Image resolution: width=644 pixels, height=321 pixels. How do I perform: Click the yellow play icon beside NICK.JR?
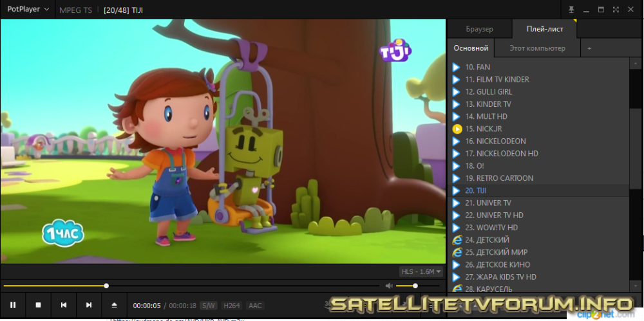(x=457, y=129)
